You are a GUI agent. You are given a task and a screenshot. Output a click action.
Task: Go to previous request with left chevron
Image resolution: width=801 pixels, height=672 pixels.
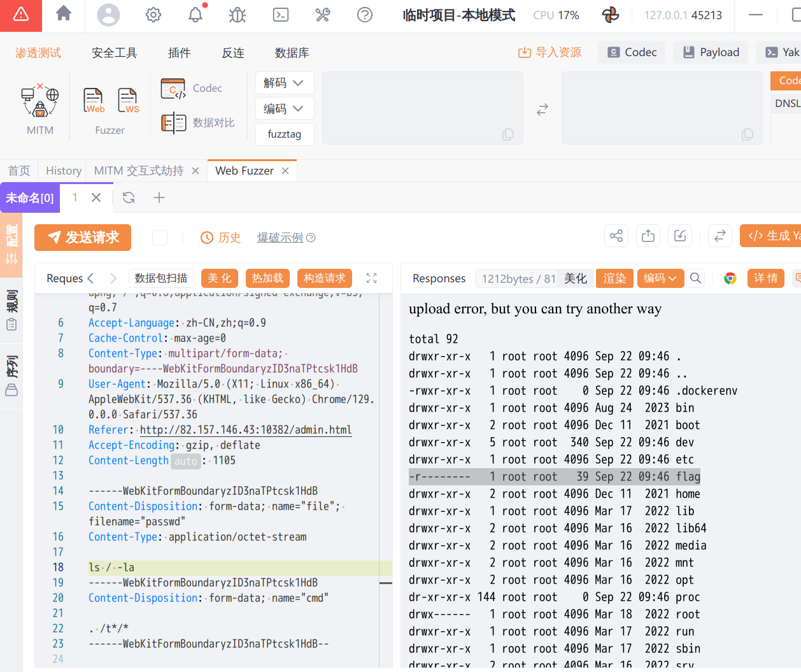pos(90,278)
